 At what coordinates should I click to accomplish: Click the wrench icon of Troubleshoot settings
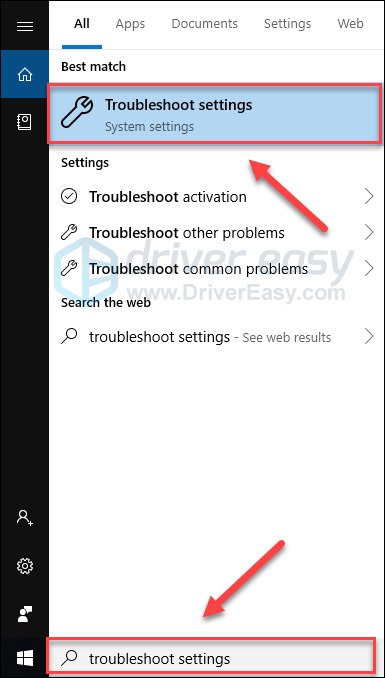pos(77,113)
